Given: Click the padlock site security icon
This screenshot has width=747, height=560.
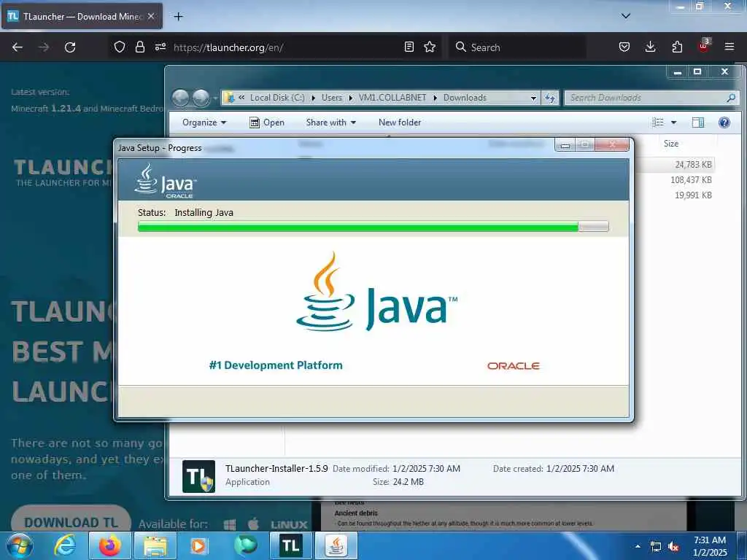Looking at the screenshot, I should tap(139, 47).
